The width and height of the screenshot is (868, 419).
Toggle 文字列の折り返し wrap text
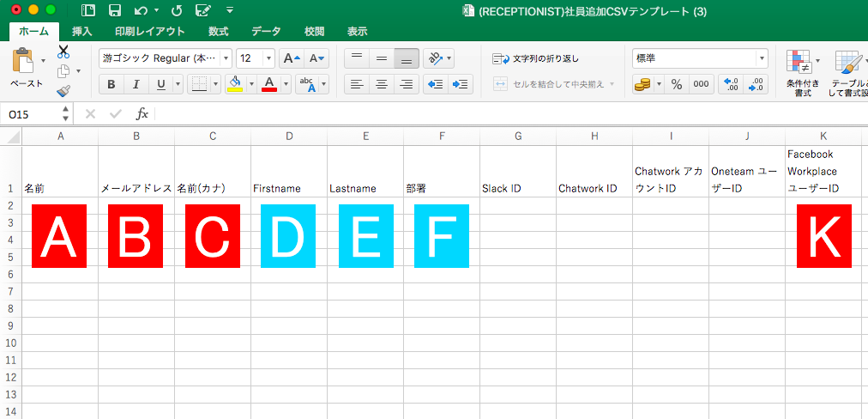536,58
